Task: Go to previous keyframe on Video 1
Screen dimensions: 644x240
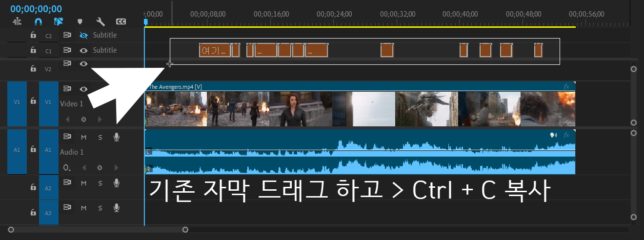Action: (x=67, y=119)
